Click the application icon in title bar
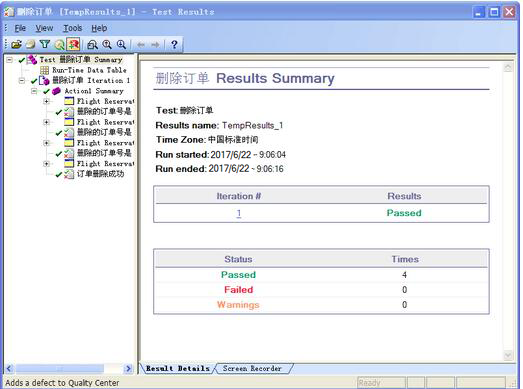The height and width of the screenshot is (389, 523). click(9, 12)
